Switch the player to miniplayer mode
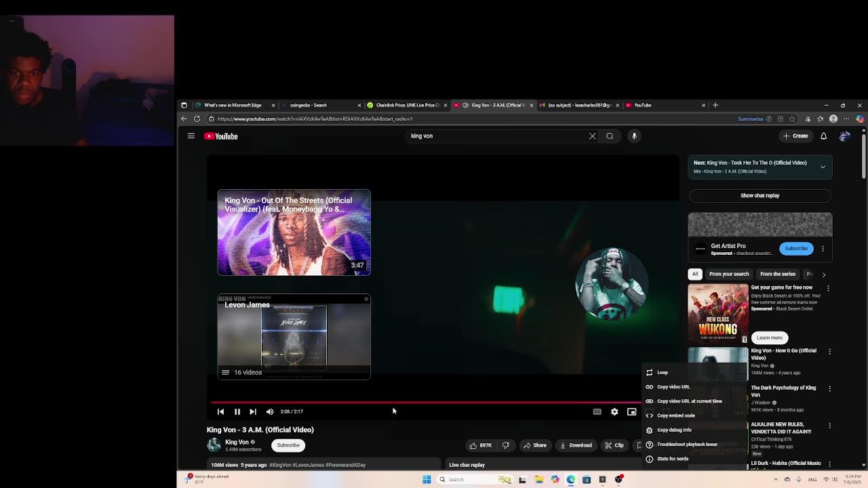The height and width of the screenshot is (488, 868). (x=631, y=411)
